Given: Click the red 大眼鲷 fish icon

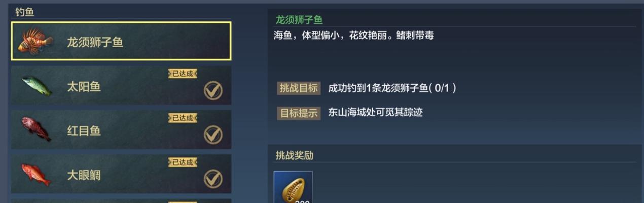Looking at the screenshot, I should (35, 174).
